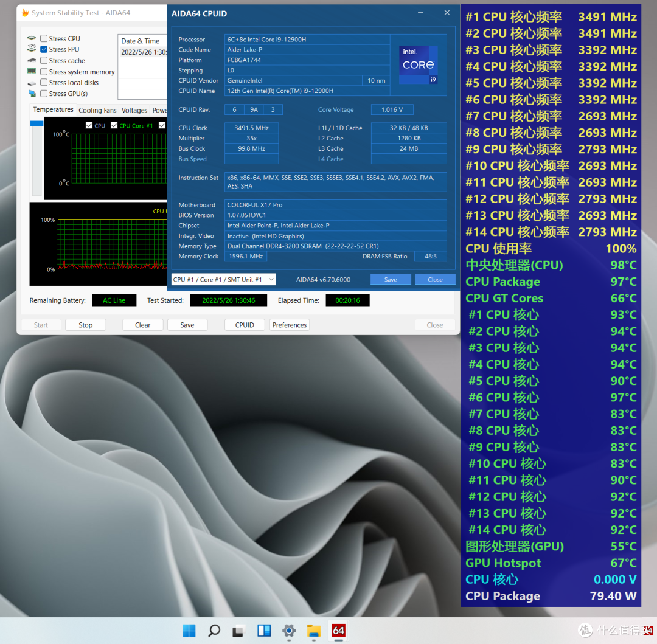The width and height of the screenshot is (657, 644).
Task: Expand the CPU #1 / Core #1 dropdown
Action: pyautogui.click(x=223, y=280)
